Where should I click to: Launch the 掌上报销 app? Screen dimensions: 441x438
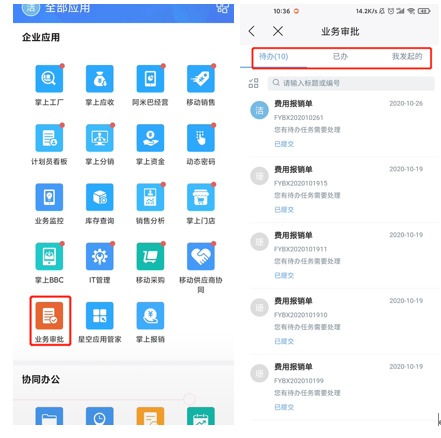point(150,315)
